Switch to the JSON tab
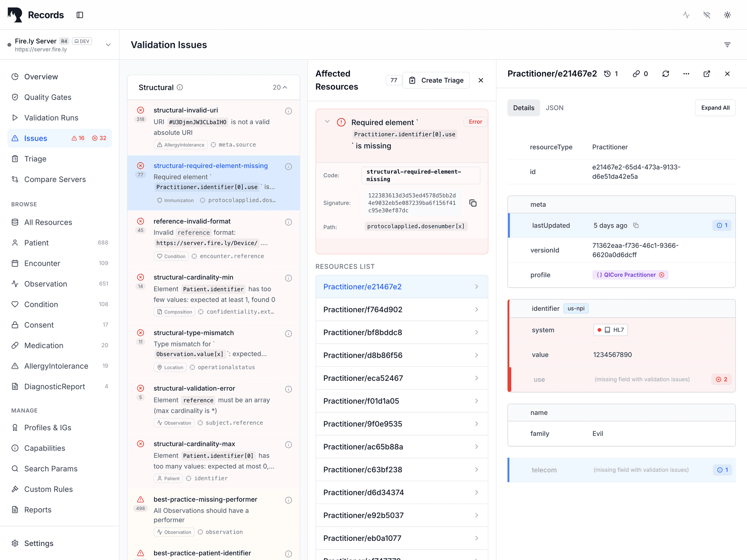747x560 pixels. 555,108
